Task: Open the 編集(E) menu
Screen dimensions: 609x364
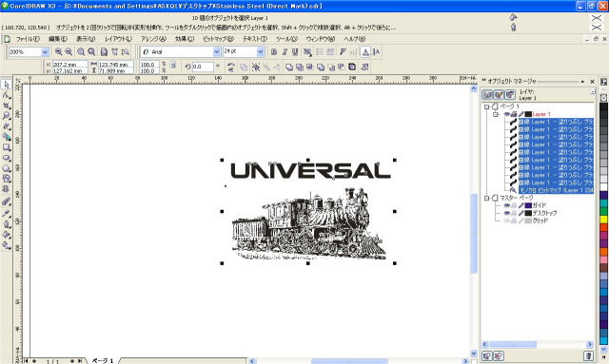Action: 58,39
